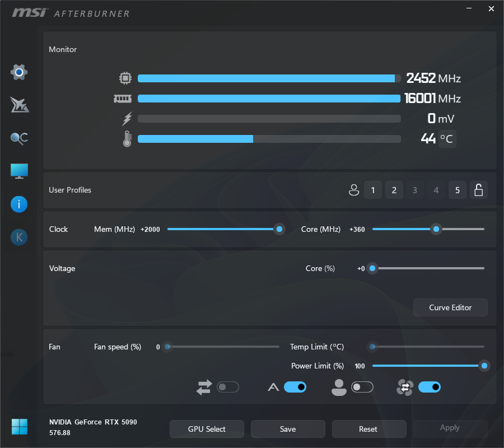Click the user profile person icon

pyautogui.click(x=353, y=190)
